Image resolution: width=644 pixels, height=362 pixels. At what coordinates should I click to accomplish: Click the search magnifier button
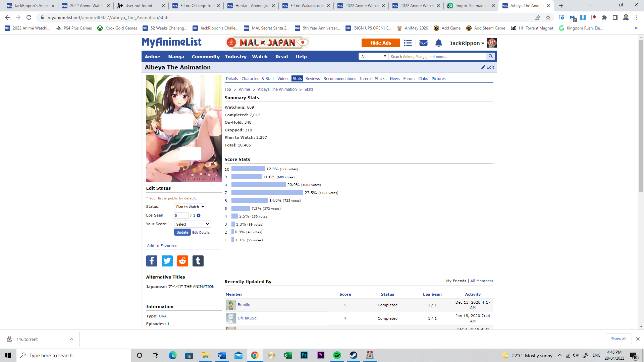point(490,56)
